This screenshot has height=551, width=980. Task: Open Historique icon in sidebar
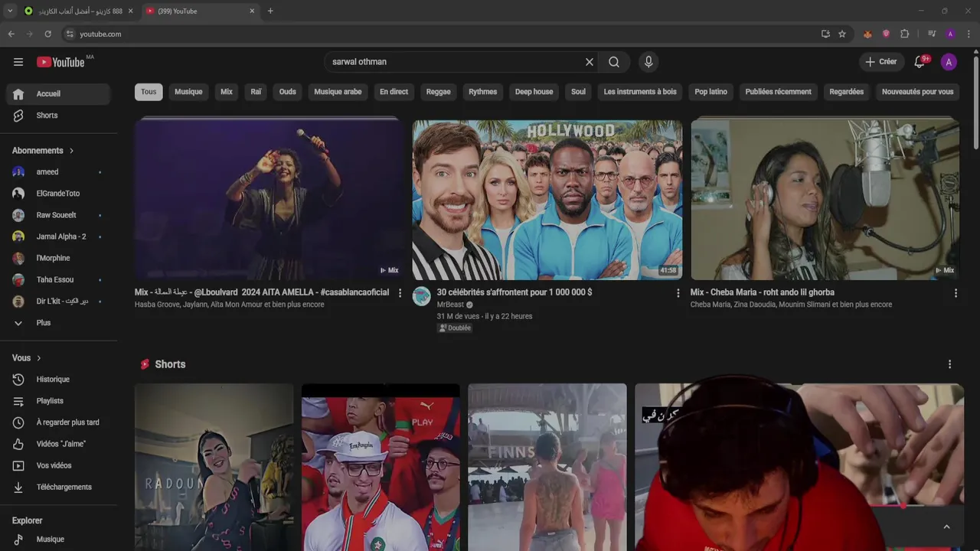click(x=18, y=380)
